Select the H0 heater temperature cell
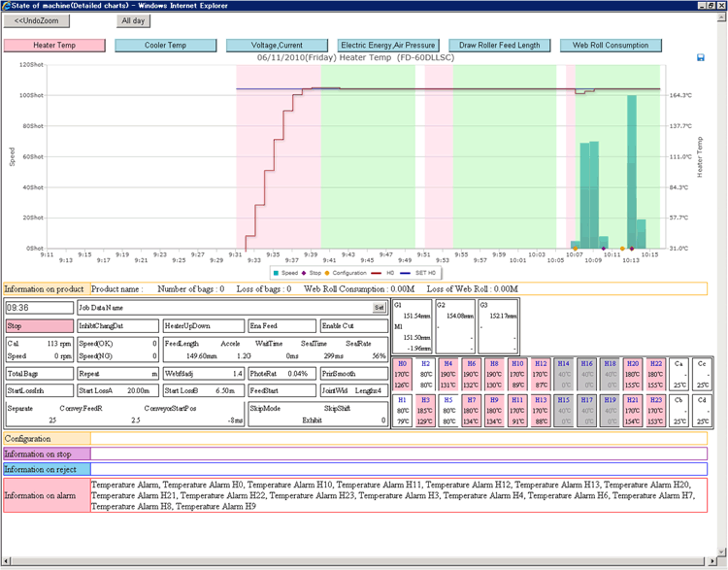 pos(403,375)
